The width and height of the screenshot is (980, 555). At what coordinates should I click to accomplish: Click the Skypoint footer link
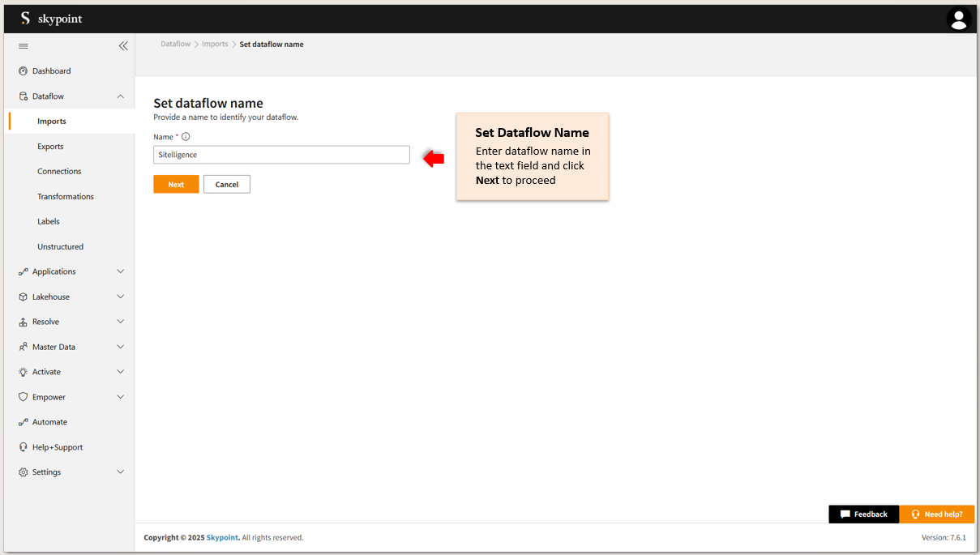click(222, 538)
